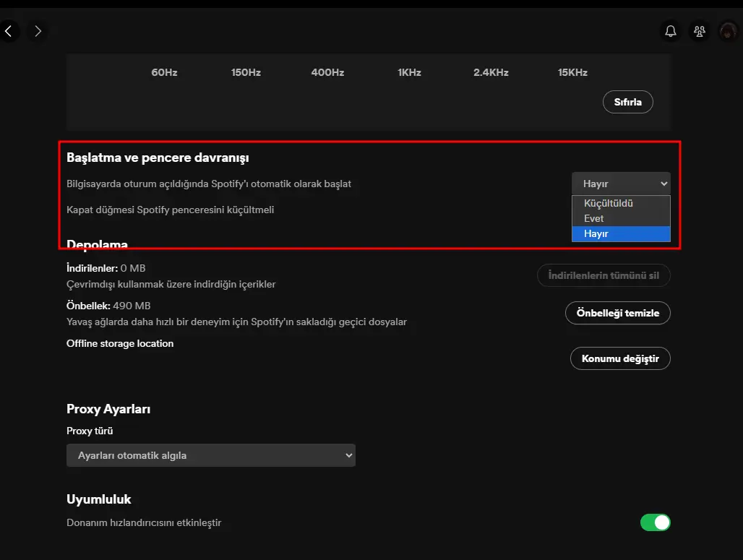Click the 2.4KHz equalizer label

tap(491, 72)
